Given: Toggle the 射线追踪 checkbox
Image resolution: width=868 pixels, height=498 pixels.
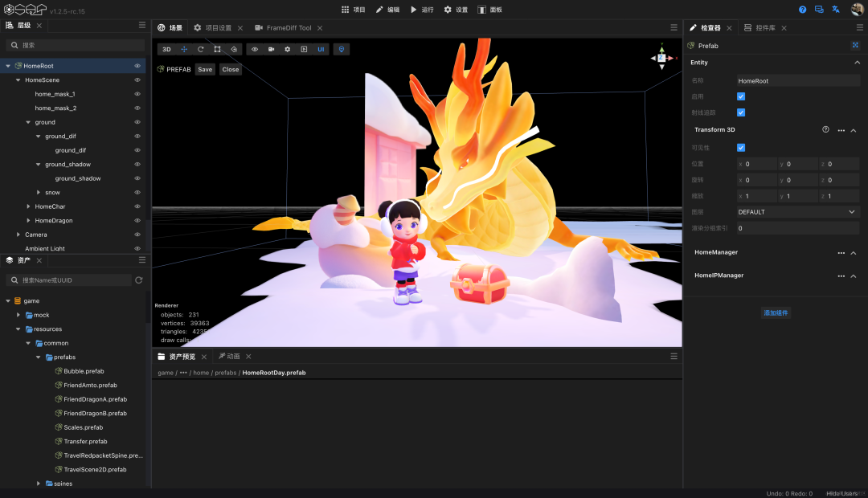Looking at the screenshot, I should coord(741,112).
